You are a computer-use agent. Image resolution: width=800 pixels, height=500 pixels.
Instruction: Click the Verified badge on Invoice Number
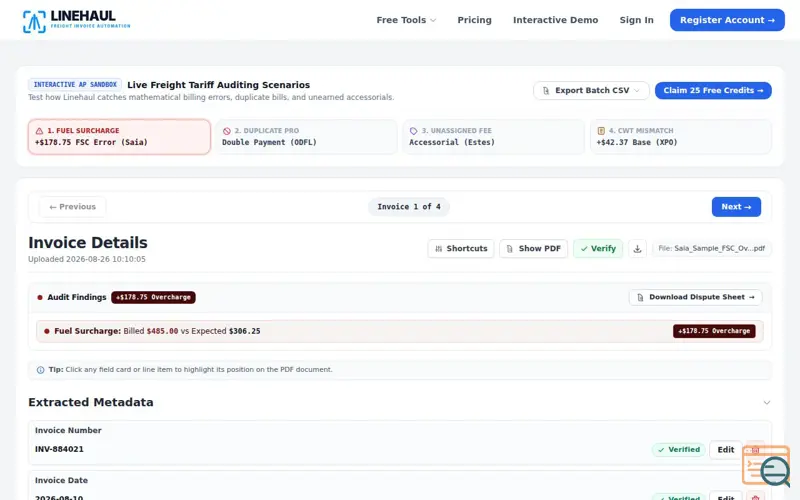click(x=679, y=449)
